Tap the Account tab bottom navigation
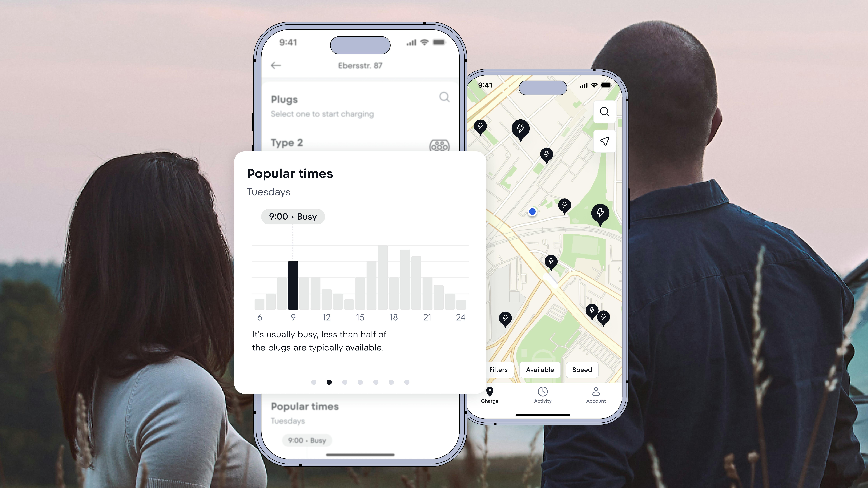The image size is (868, 488). click(596, 394)
